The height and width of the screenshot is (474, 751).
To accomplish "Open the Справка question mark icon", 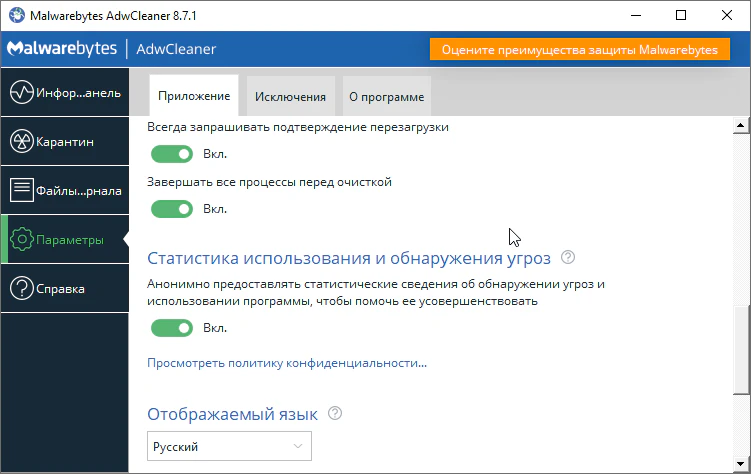I will [x=22, y=289].
